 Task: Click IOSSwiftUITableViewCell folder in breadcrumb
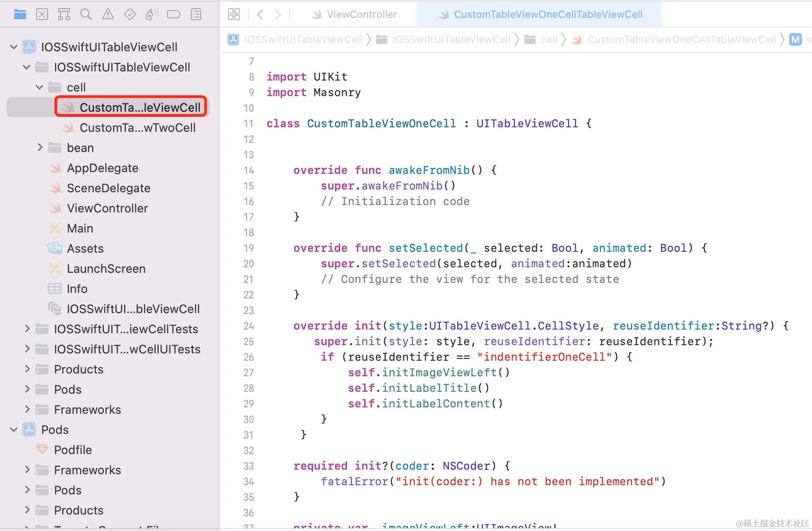tap(451, 40)
